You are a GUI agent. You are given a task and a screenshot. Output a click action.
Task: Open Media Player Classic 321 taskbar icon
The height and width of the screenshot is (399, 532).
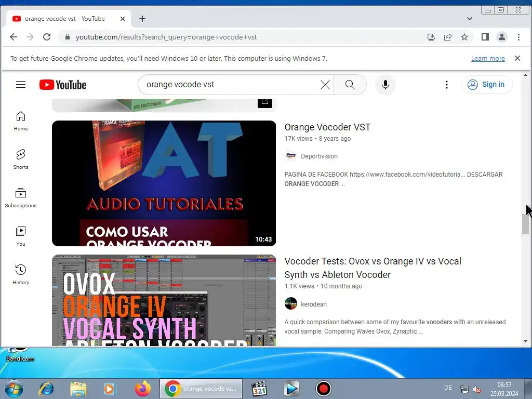pyautogui.click(x=259, y=389)
